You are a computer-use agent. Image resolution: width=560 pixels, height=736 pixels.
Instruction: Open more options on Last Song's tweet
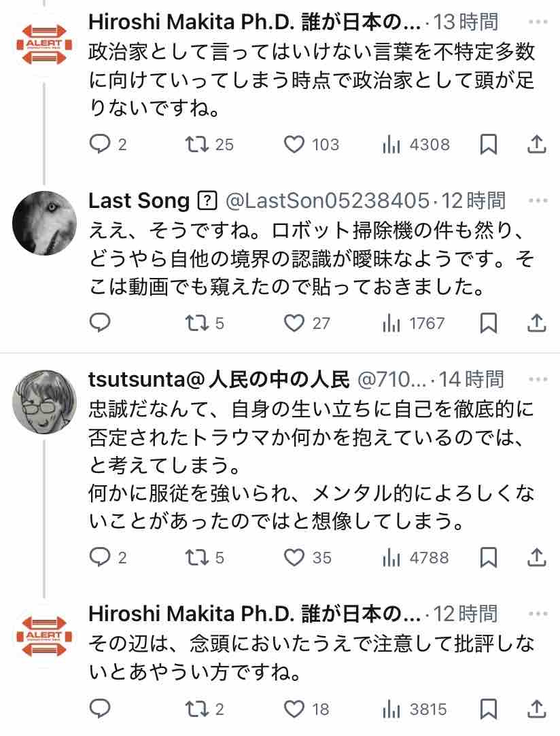click(x=538, y=200)
